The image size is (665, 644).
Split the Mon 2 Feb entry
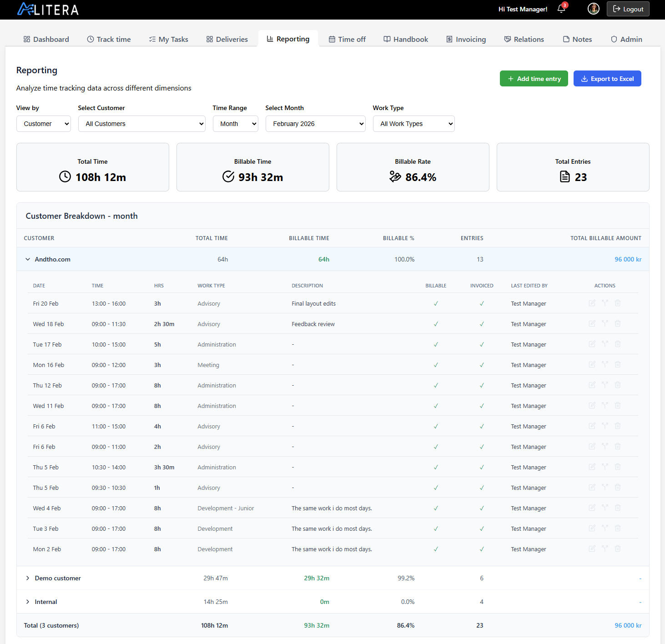click(x=605, y=548)
